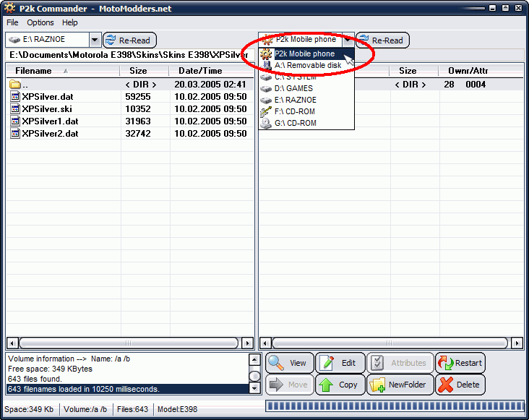Select the XPSilver2.dat file name

pyautogui.click(x=50, y=133)
